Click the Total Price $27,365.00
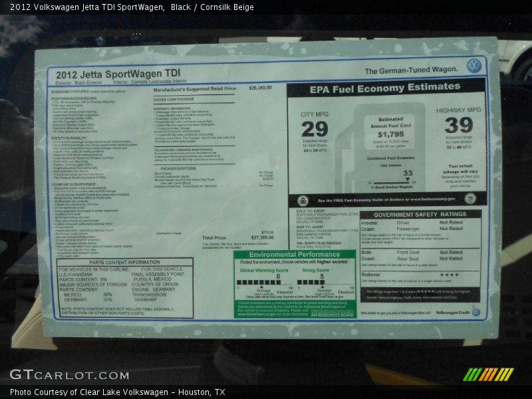532x399 pixels. pos(262,237)
